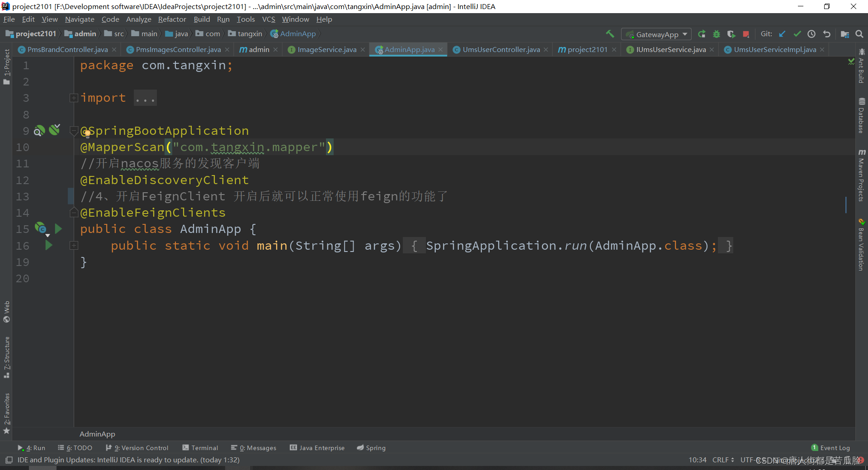This screenshot has width=868, height=470.
Task: Open the Ant Build tool window
Action: pyautogui.click(x=862, y=66)
